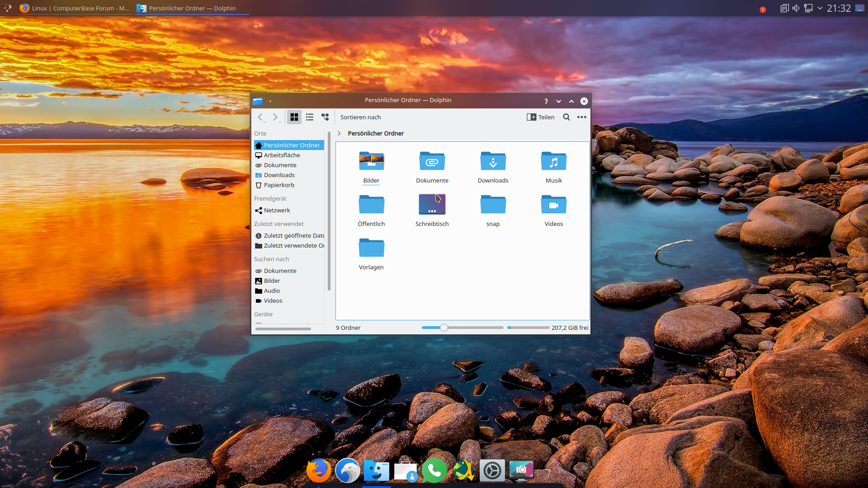Select Netzwerk in the sidebar

click(x=277, y=210)
